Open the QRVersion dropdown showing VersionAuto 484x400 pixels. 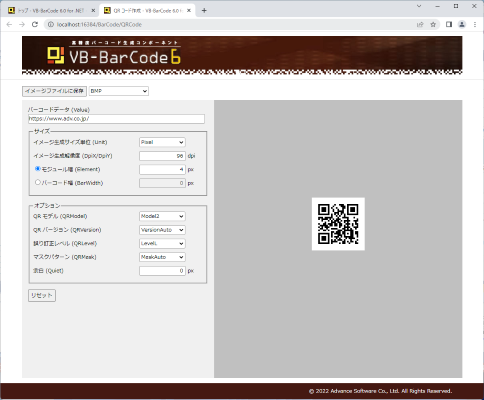[162, 230]
